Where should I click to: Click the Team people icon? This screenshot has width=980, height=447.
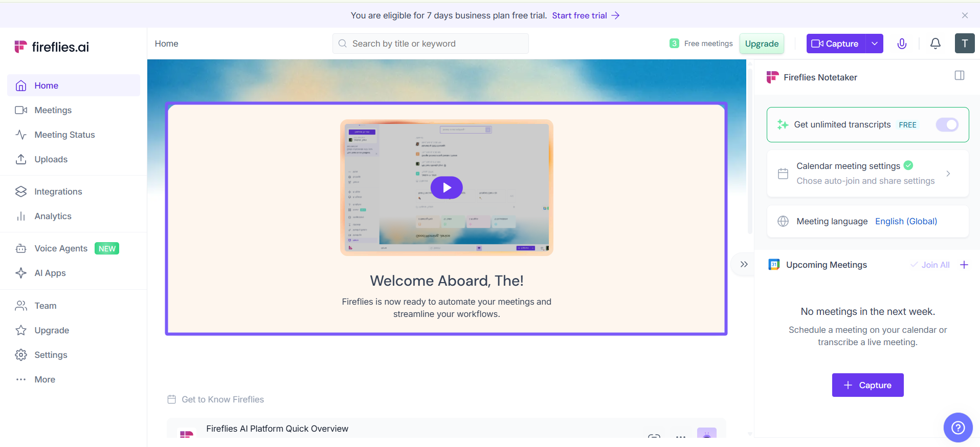tap(21, 306)
